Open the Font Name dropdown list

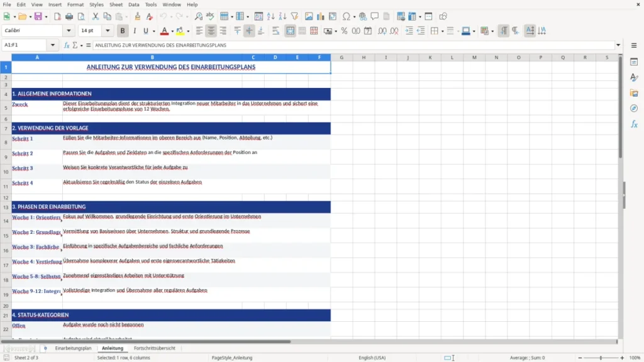69,30
